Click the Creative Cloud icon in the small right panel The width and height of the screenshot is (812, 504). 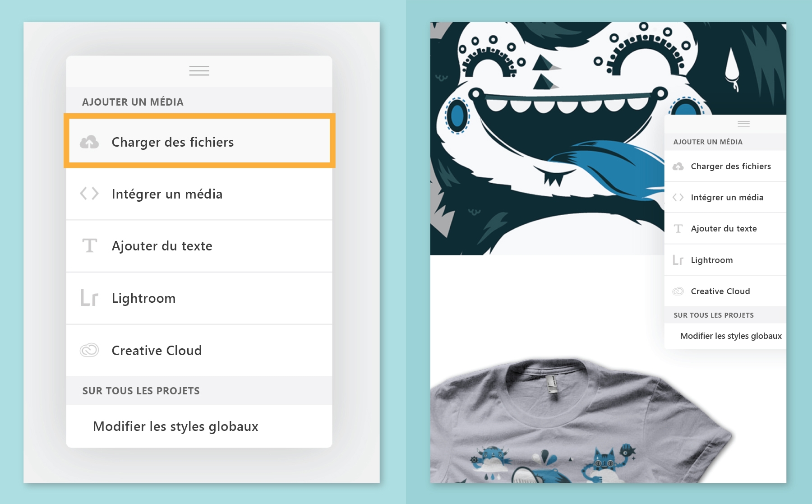coord(678,291)
